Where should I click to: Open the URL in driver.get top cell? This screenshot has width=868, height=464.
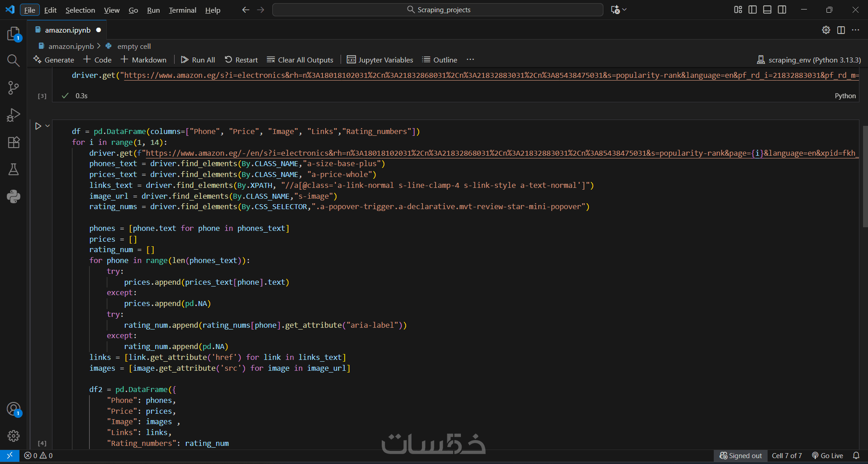click(x=492, y=75)
